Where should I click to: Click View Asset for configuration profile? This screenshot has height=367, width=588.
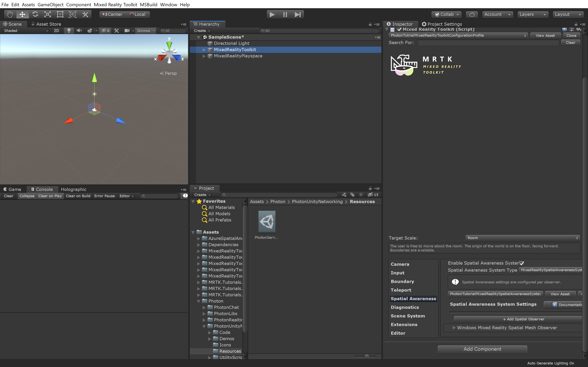point(545,35)
